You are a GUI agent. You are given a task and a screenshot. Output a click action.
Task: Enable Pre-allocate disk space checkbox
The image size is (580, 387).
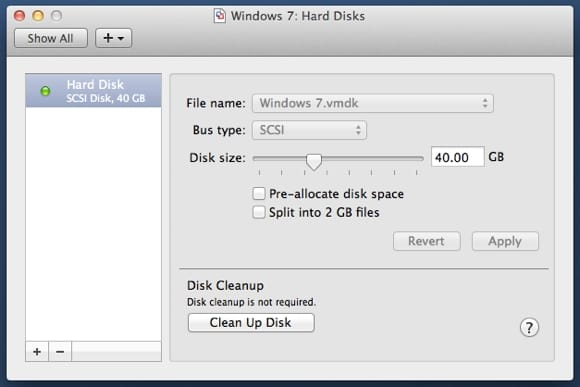point(259,194)
